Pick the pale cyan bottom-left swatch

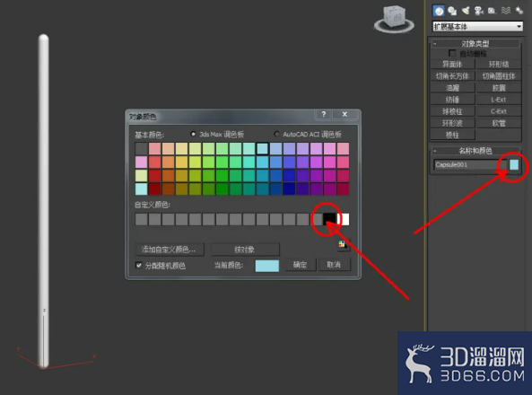(141, 189)
